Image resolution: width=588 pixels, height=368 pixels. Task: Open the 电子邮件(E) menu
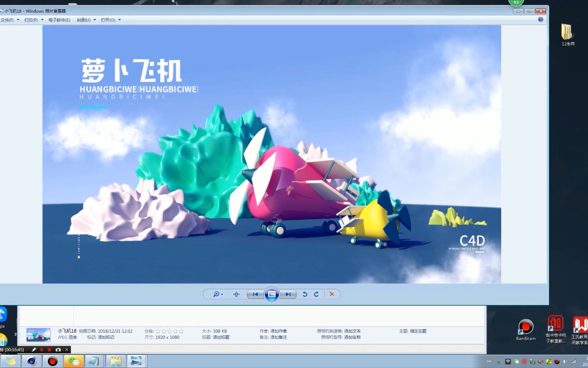coord(60,20)
